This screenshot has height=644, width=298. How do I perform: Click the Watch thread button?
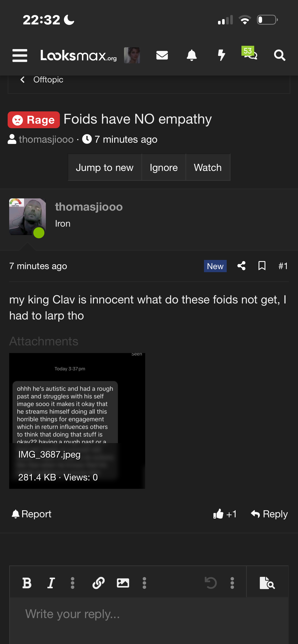(208, 167)
